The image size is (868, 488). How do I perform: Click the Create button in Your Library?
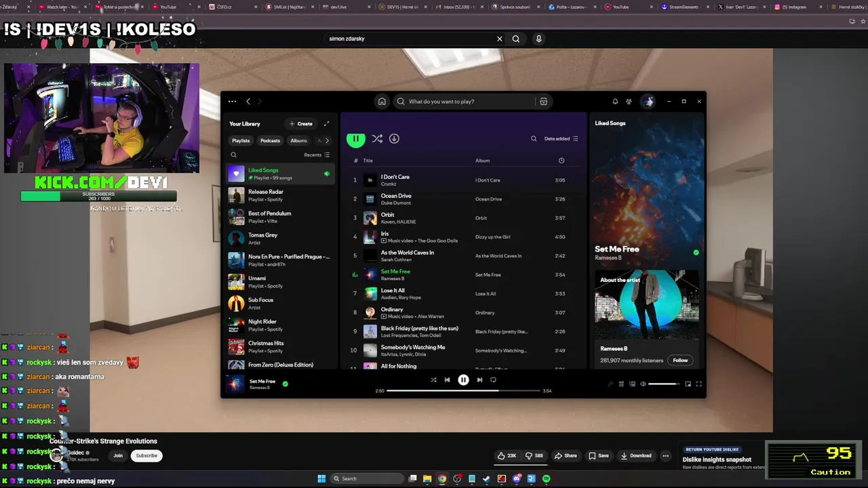click(300, 124)
